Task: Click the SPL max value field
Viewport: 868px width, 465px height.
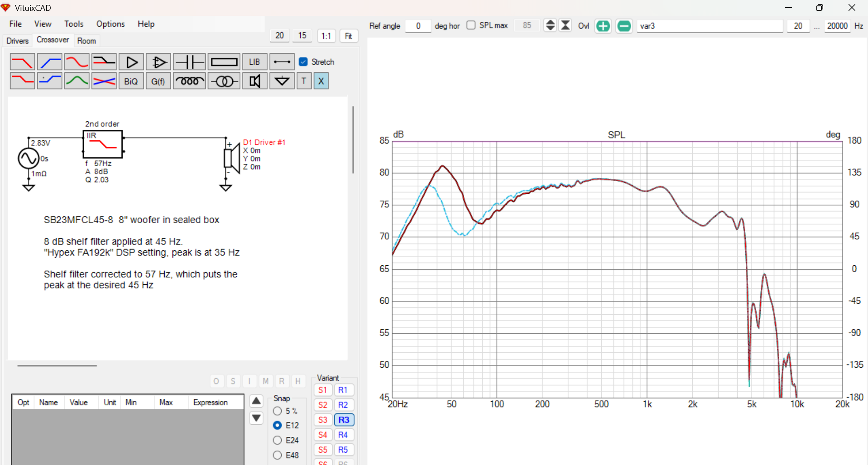Action: [527, 26]
